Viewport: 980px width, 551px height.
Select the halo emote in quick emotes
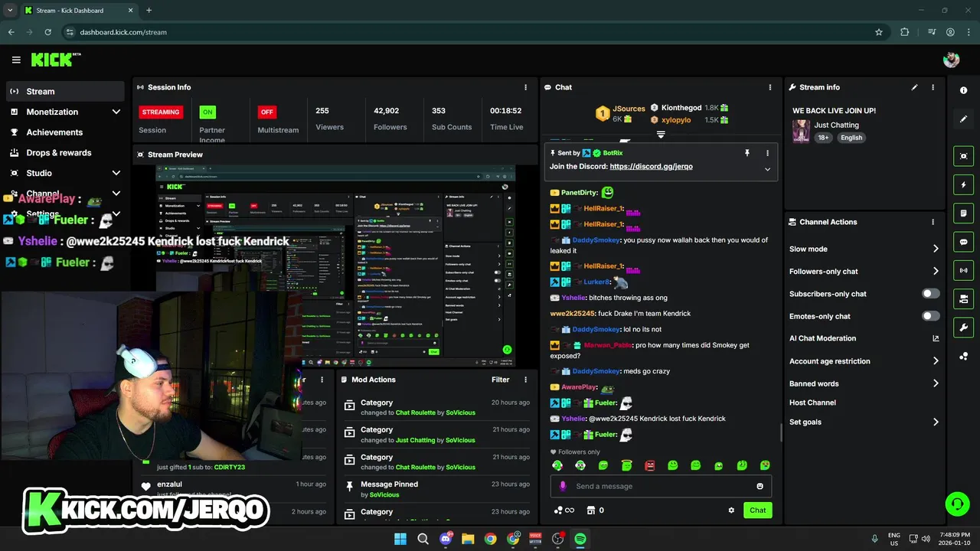(x=626, y=465)
